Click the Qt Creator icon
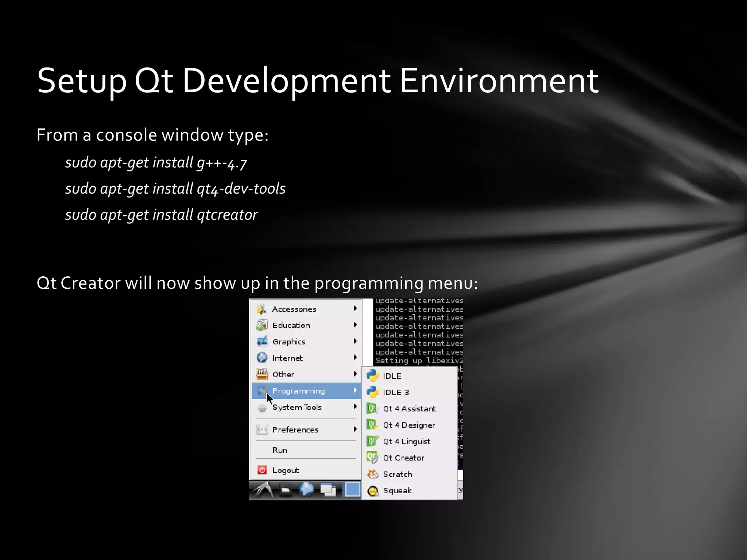This screenshot has height=560, width=747. point(372,458)
